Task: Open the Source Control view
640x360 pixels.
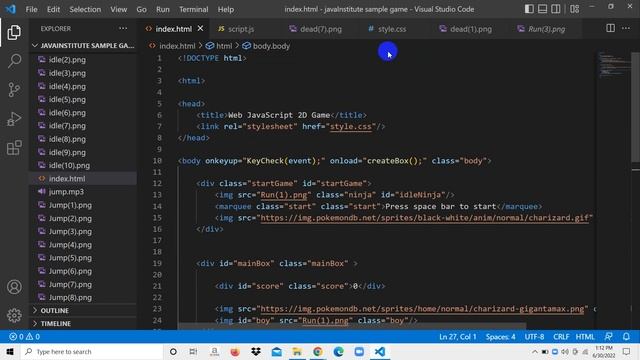Action: coord(14,89)
